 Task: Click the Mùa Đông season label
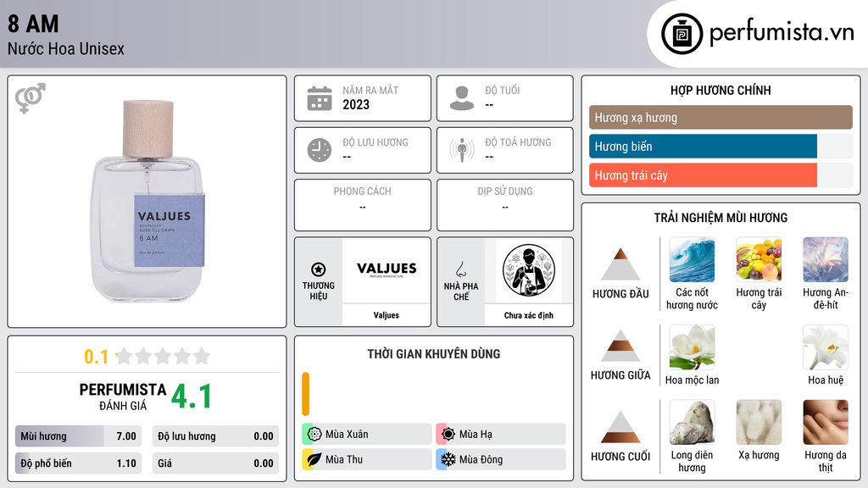tap(481, 459)
